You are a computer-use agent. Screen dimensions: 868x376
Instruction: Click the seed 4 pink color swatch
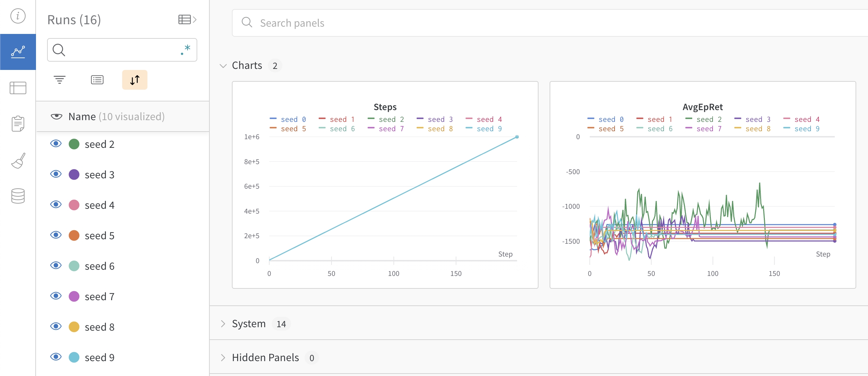(x=74, y=205)
